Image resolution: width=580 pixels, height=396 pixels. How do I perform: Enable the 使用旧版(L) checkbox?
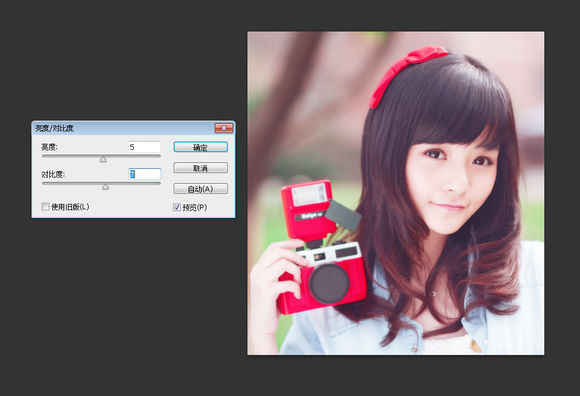[45, 207]
